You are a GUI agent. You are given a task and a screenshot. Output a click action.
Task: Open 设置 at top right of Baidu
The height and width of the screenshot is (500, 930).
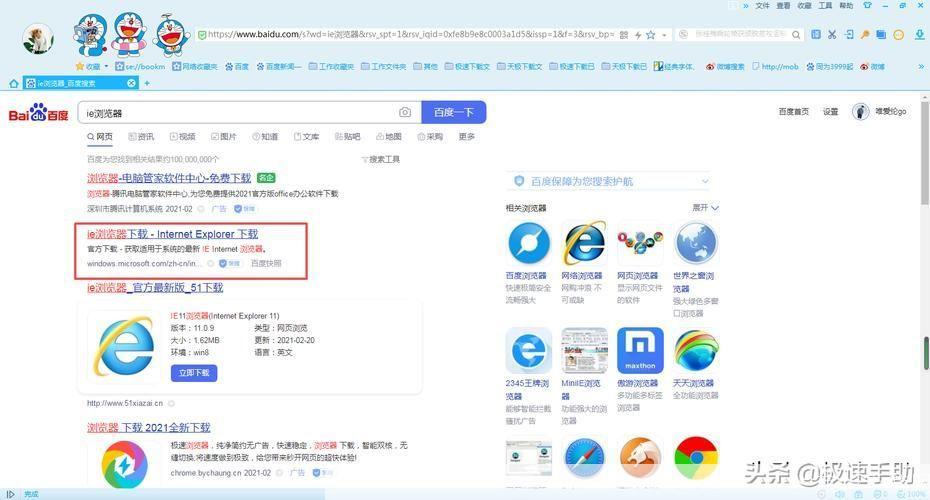point(830,112)
